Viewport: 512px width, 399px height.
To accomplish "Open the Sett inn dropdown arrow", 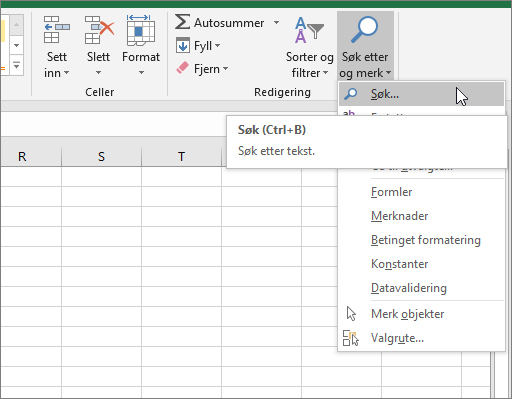I will click(66, 72).
